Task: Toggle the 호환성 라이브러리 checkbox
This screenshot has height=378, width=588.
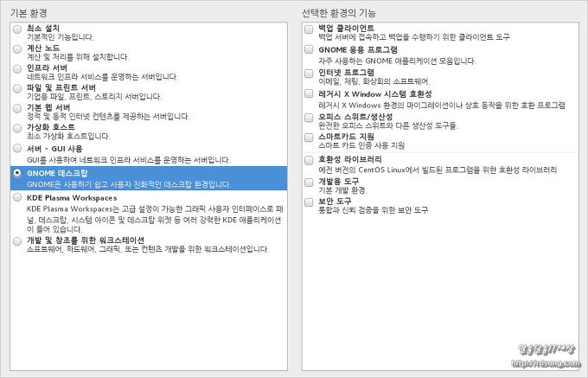Action: point(309,160)
